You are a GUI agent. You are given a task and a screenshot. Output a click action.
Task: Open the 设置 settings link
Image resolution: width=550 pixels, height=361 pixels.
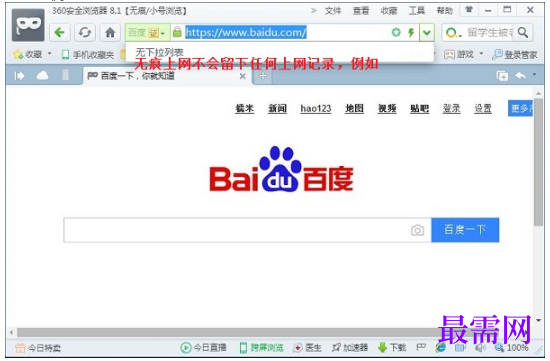[x=483, y=108]
